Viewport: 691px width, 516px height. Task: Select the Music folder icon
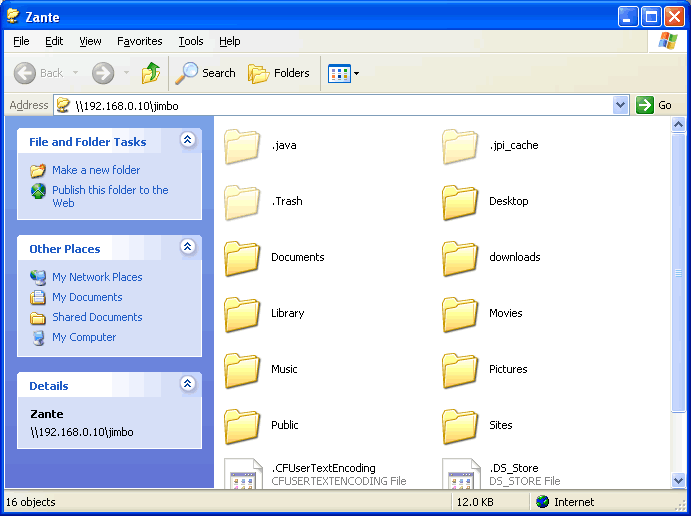pos(242,370)
